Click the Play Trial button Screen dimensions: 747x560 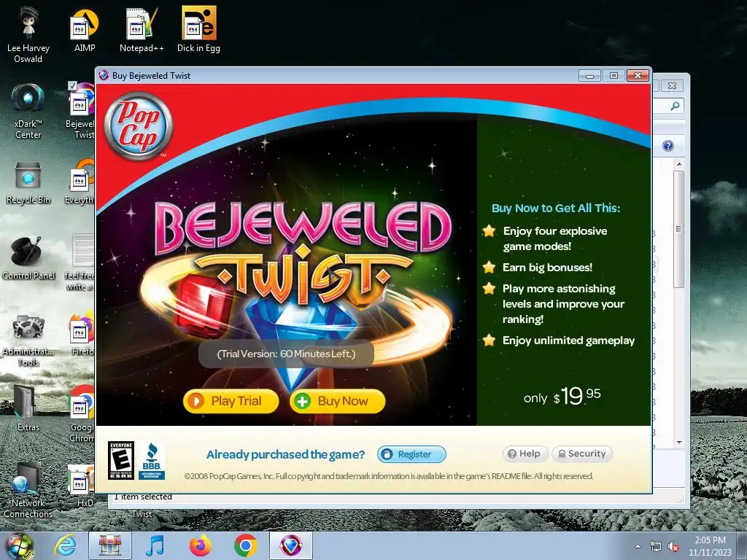(x=231, y=401)
